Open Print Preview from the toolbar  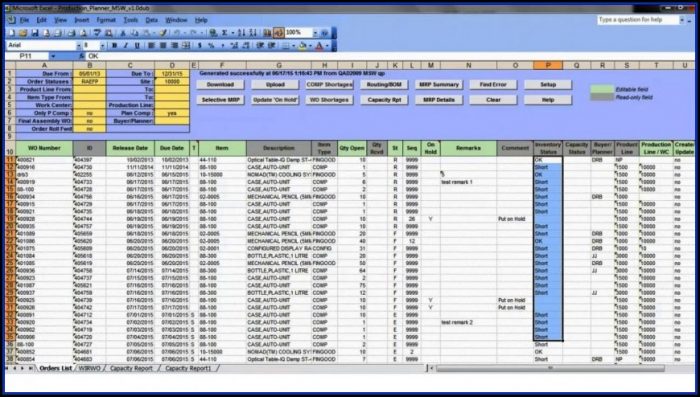click(83, 33)
